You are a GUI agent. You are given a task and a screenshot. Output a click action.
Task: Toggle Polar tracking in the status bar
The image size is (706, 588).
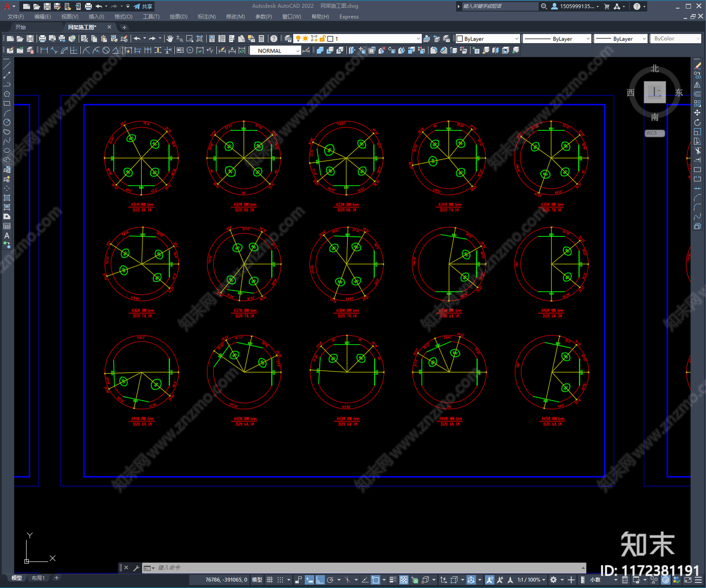pyautogui.click(x=330, y=580)
